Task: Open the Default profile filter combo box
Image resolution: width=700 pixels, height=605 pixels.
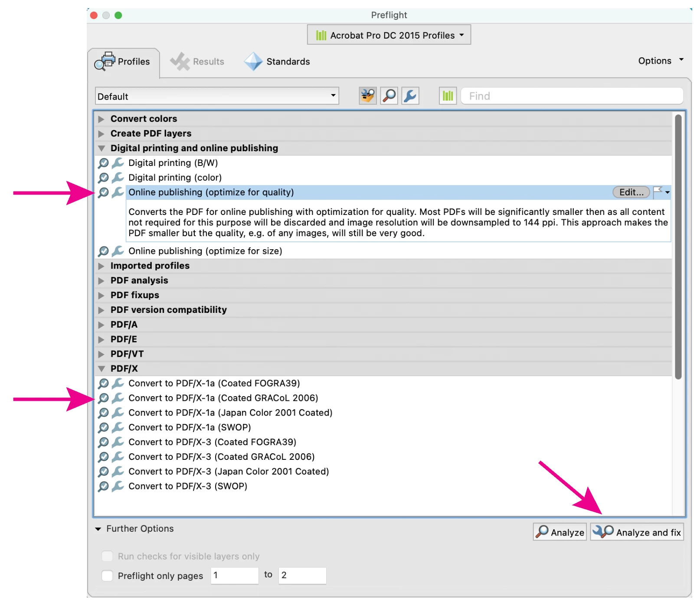Action: pos(217,96)
